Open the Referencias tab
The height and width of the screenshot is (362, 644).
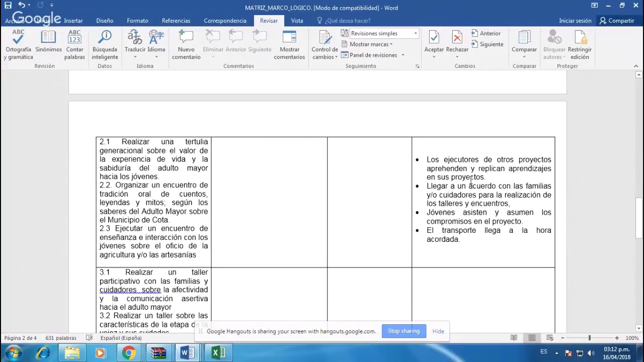pyautogui.click(x=176, y=21)
